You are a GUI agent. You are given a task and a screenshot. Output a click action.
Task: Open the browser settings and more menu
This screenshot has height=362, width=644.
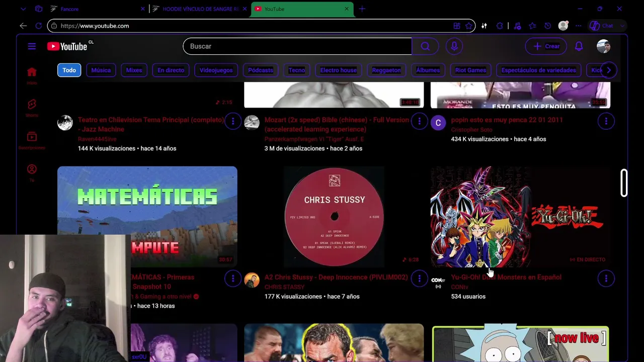578,26
